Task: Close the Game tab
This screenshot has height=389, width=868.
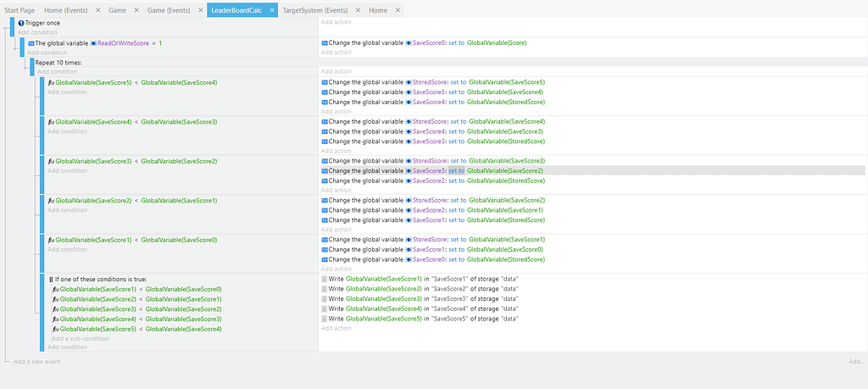Action: [x=136, y=10]
